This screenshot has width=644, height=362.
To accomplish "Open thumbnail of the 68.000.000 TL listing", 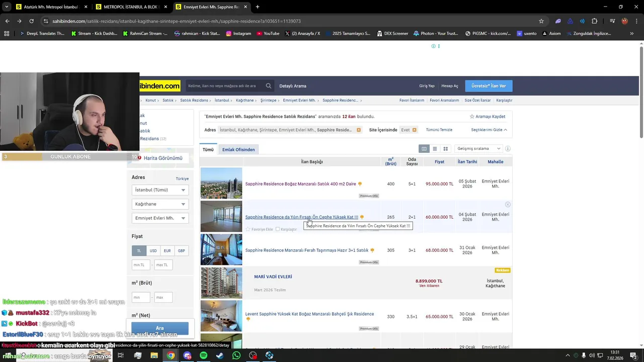I will (x=221, y=250).
